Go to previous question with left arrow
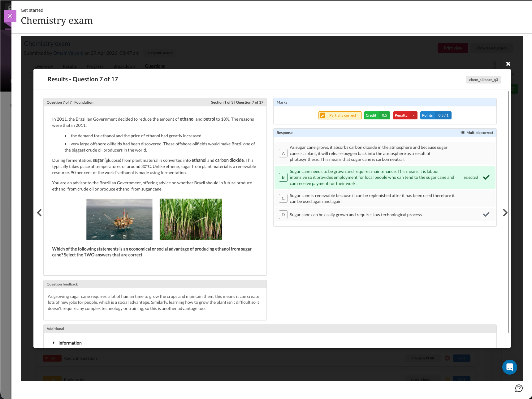 39,213
